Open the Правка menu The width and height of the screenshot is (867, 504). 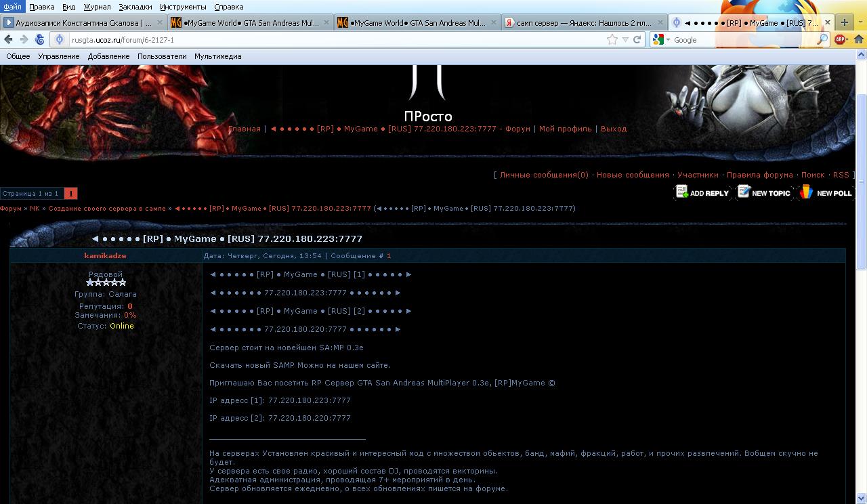tap(42, 7)
